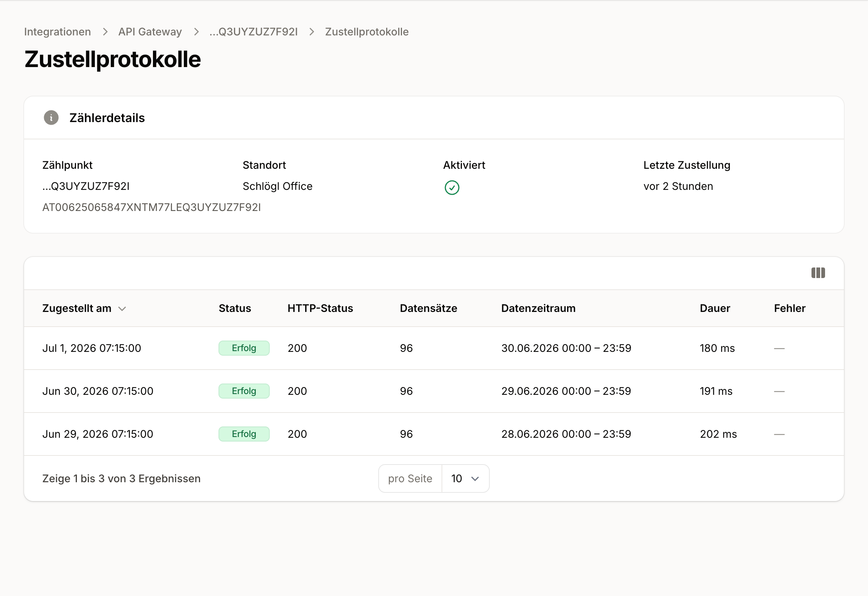Screen dimensions: 868x596
Task: Click the Status column header
Action: 235,308
